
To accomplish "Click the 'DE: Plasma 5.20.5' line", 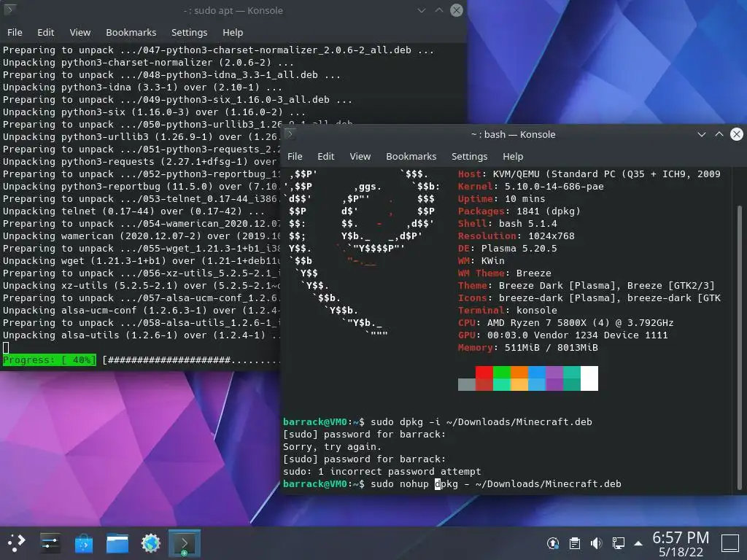I will [508, 248].
